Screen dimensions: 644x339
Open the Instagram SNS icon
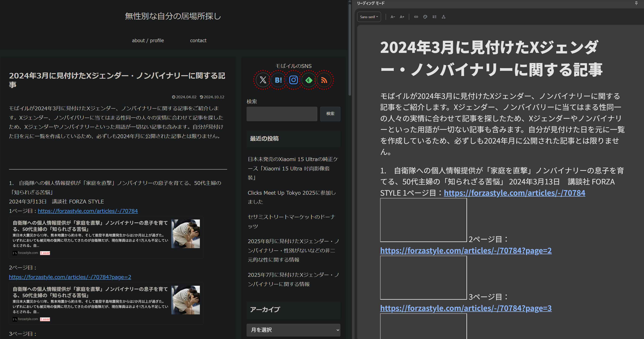coord(293,80)
